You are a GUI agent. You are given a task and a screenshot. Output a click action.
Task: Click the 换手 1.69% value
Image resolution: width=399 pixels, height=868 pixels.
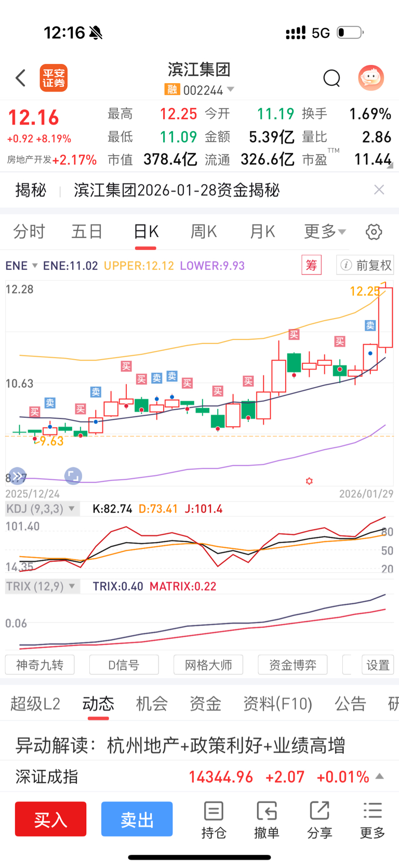[x=370, y=114]
